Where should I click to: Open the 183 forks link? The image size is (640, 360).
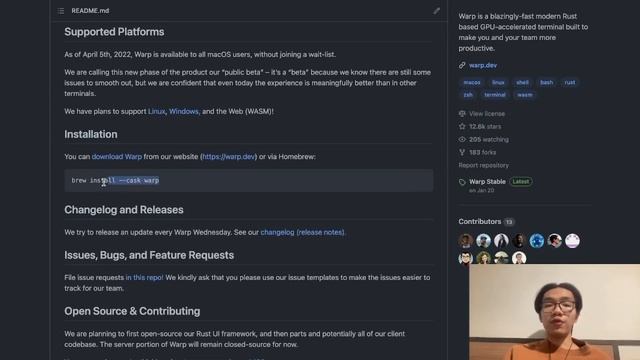coord(482,152)
